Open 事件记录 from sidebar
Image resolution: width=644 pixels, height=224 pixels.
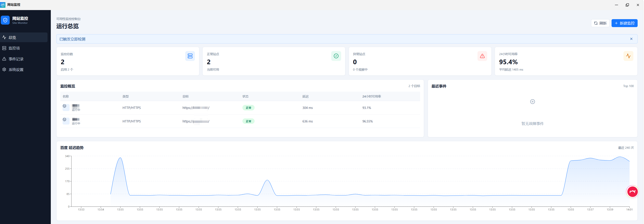click(x=24, y=59)
